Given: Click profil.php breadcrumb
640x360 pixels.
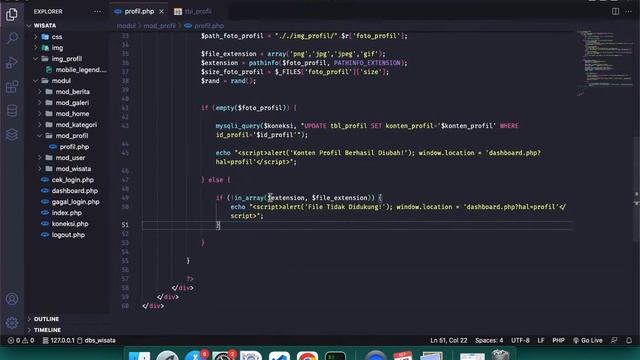Looking at the screenshot, I should pos(204,26).
